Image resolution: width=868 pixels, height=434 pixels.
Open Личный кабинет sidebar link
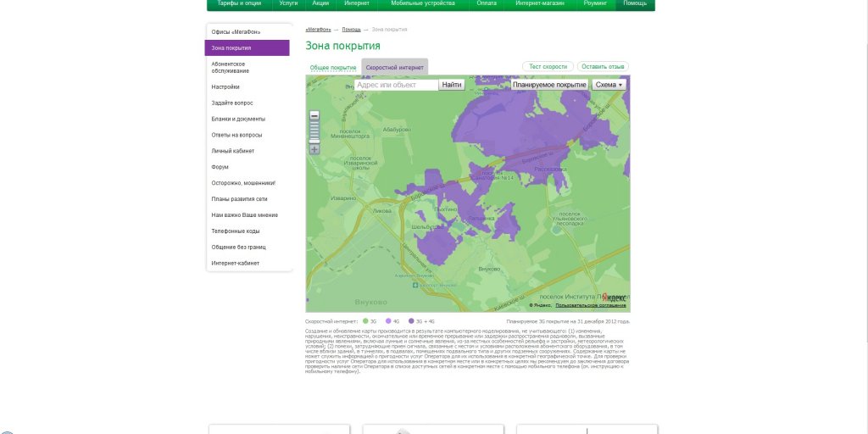[x=232, y=151]
